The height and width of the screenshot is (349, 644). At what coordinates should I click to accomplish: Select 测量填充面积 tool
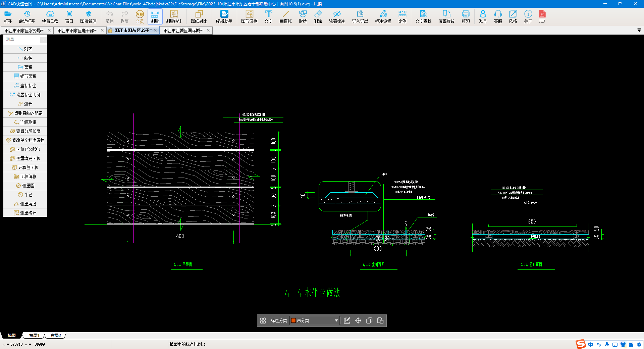(25, 158)
